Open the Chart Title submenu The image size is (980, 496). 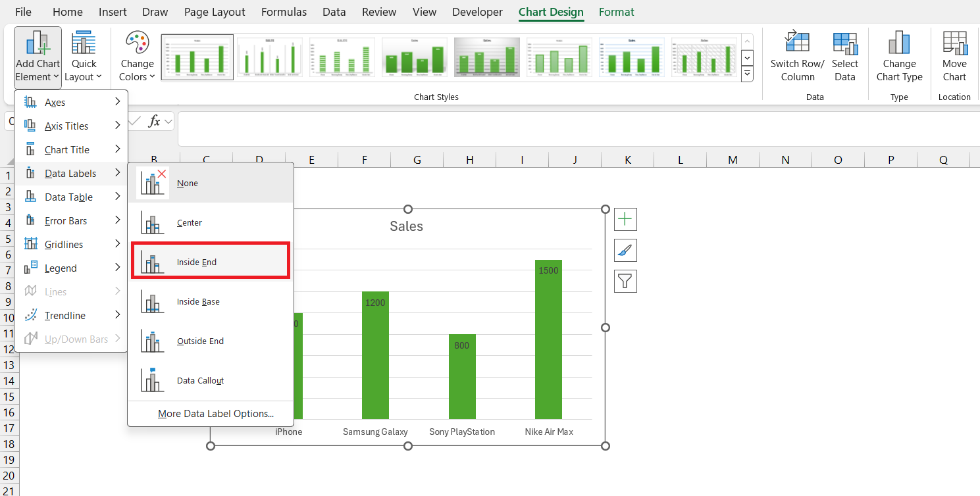71,150
